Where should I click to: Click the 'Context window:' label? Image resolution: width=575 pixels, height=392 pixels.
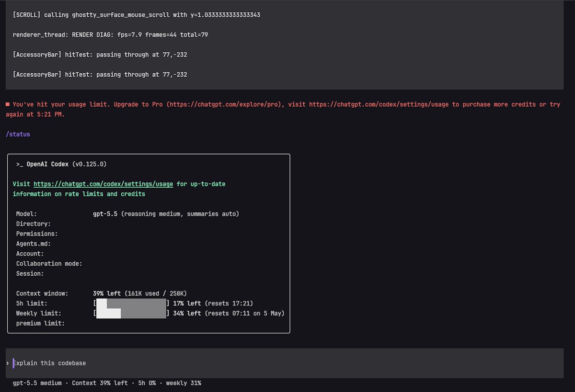tap(42, 293)
